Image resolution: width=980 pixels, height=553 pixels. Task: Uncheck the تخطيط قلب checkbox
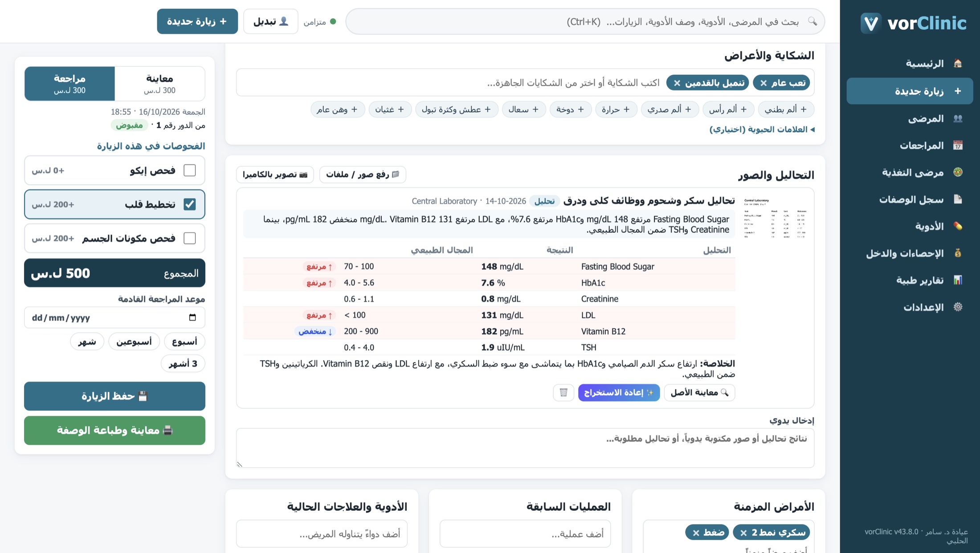(x=190, y=204)
